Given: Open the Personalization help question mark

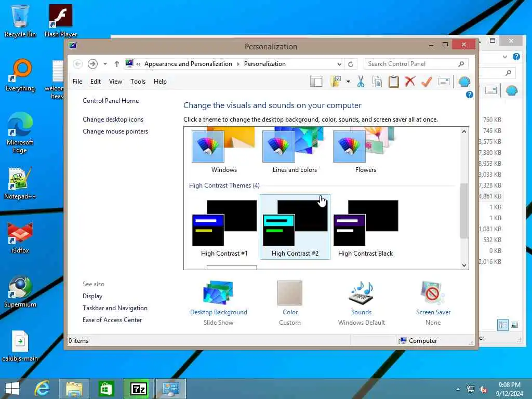Looking at the screenshot, I should click(470, 95).
